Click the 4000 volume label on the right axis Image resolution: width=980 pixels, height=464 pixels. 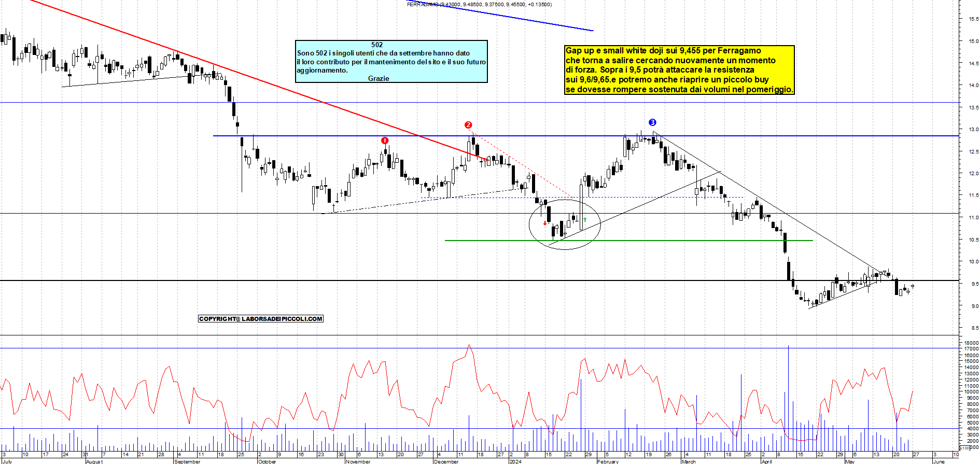coord(972,429)
